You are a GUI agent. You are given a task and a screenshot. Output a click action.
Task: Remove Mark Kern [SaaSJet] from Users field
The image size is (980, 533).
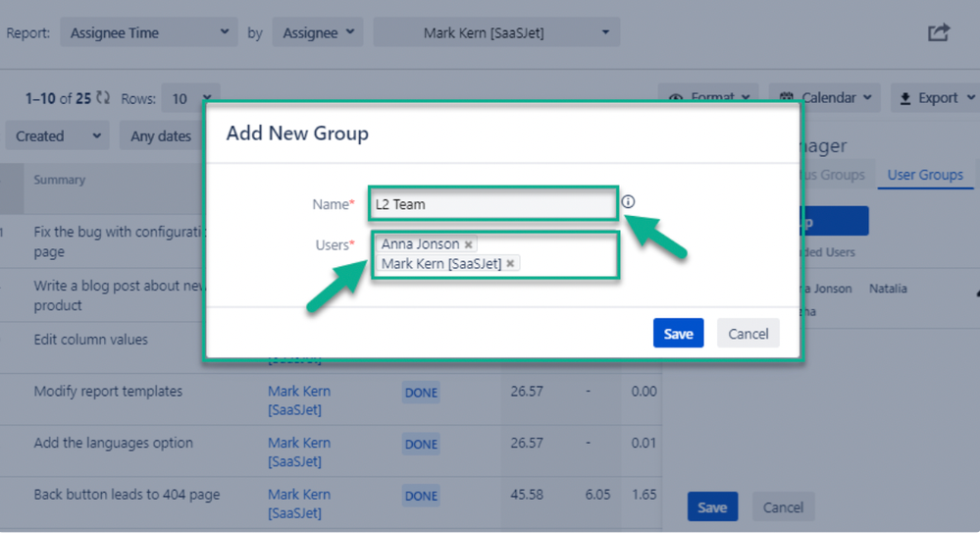[x=511, y=264]
